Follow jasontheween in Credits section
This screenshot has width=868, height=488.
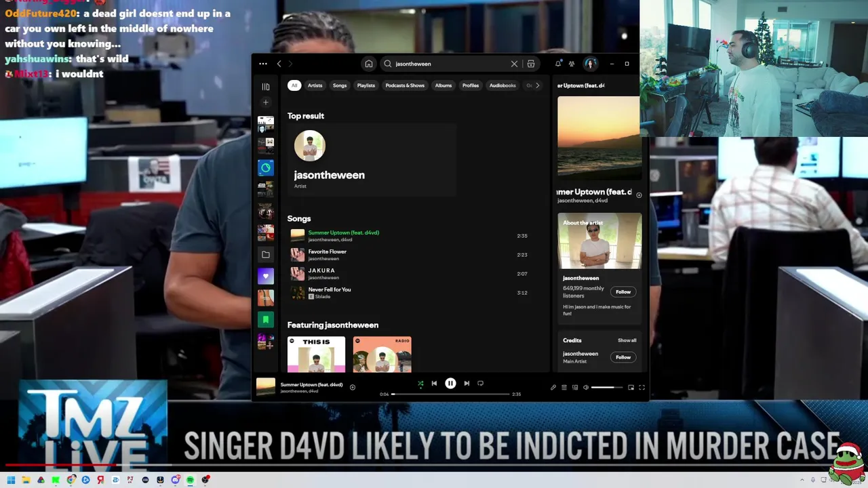pos(623,357)
